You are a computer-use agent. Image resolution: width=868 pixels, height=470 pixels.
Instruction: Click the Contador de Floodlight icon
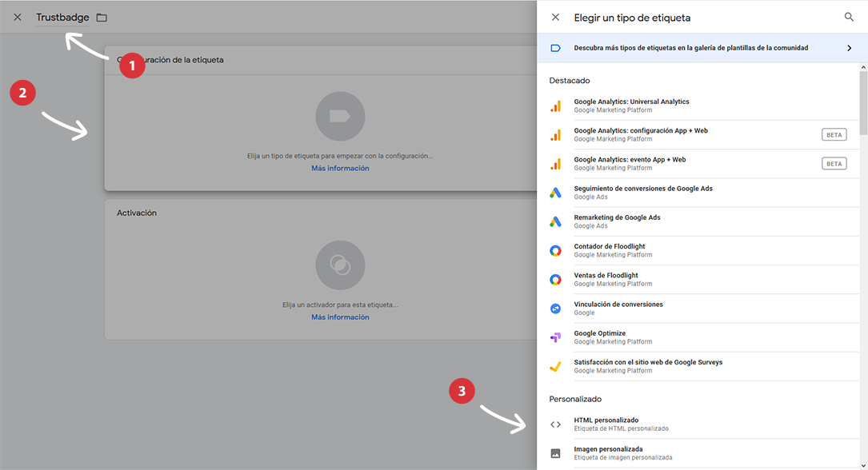click(x=555, y=250)
